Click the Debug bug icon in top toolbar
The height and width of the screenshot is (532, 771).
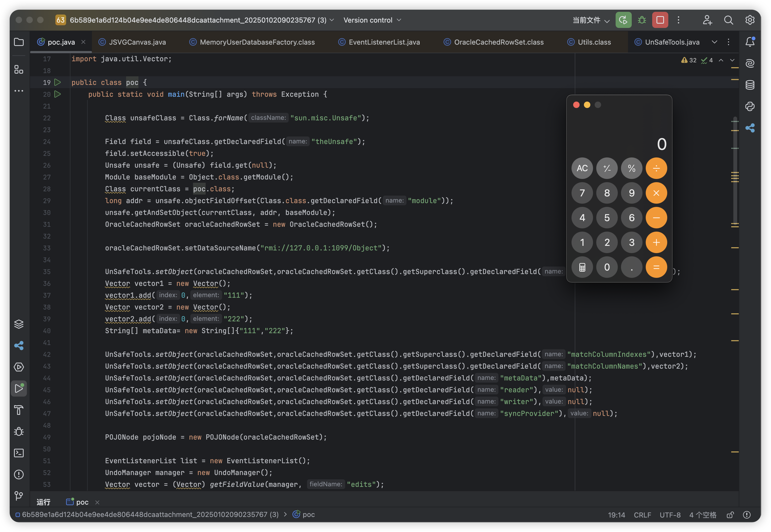(x=642, y=20)
